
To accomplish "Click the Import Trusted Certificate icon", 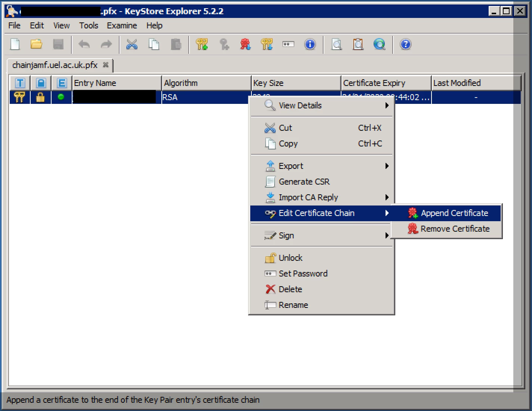I will [245, 44].
